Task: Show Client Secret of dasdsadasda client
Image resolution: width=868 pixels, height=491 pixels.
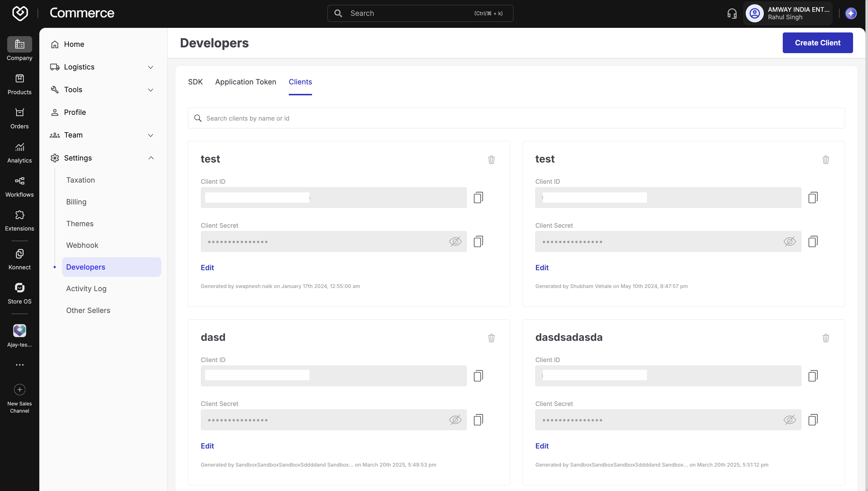Action: pos(789,420)
